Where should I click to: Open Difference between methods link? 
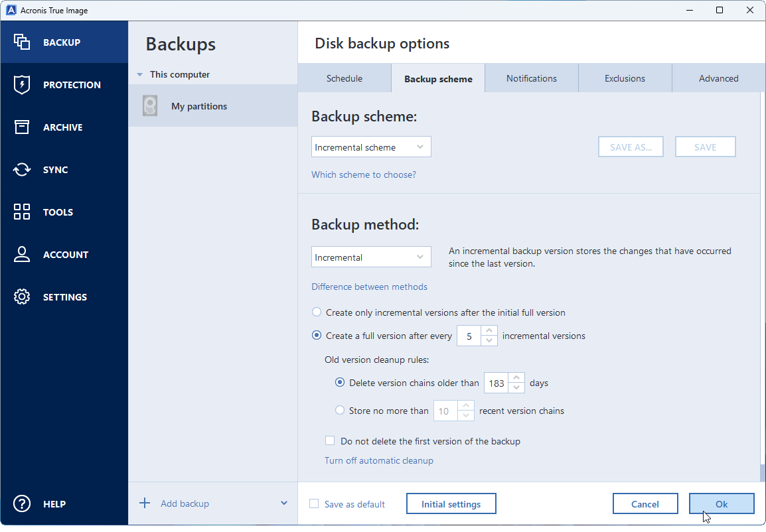click(x=369, y=287)
